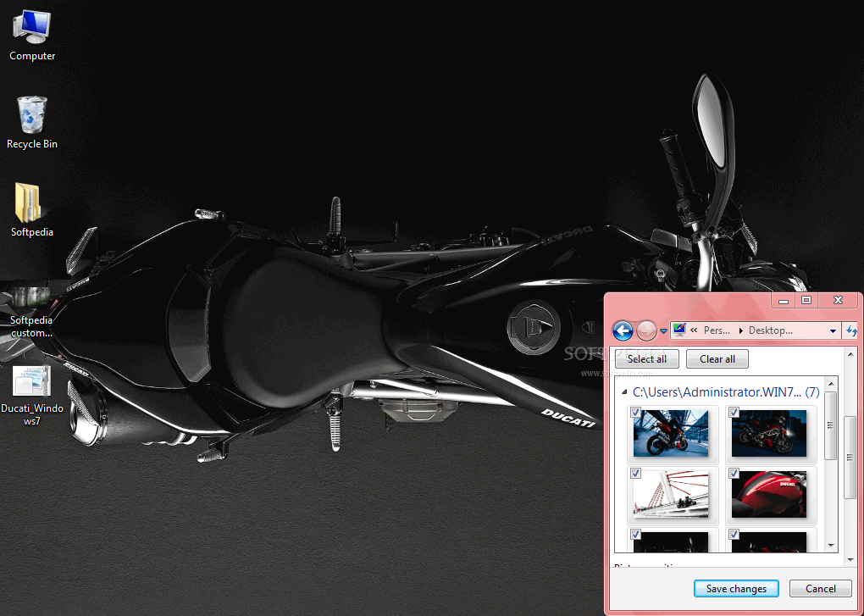Open the recent pages dropdown arrow
The height and width of the screenshot is (616, 864).
[663, 331]
